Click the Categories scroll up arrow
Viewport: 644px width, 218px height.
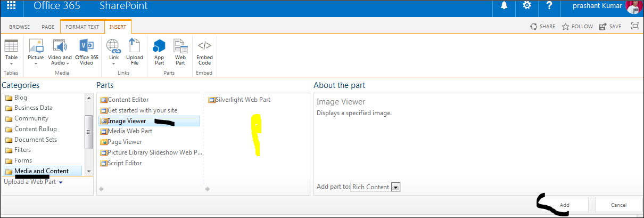click(x=89, y=98)
